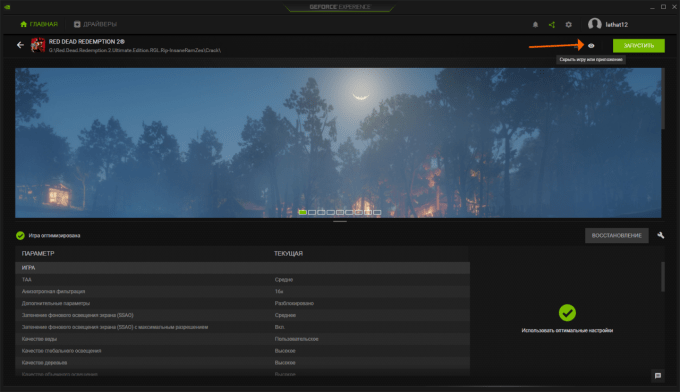This screenshot has width=681, height=392.
Task: Click the Разблокировано value
Action: (294, 303)
